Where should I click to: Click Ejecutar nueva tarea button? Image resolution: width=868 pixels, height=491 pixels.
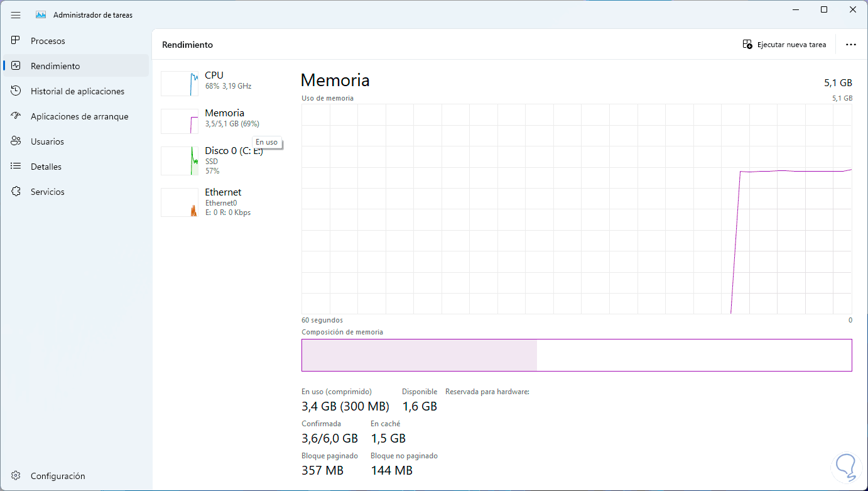pos(784,45)
